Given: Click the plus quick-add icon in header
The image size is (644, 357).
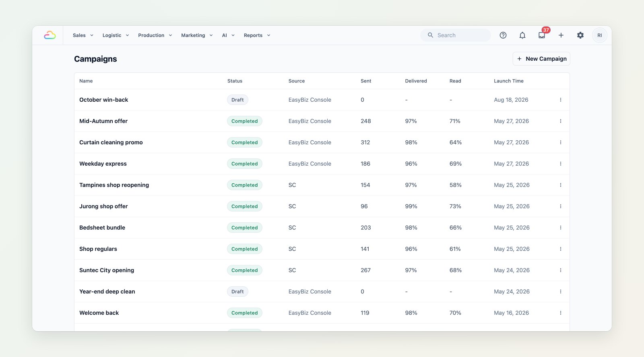Looking at the screenshot, I should pyautogui.click(x=561, y=35).
